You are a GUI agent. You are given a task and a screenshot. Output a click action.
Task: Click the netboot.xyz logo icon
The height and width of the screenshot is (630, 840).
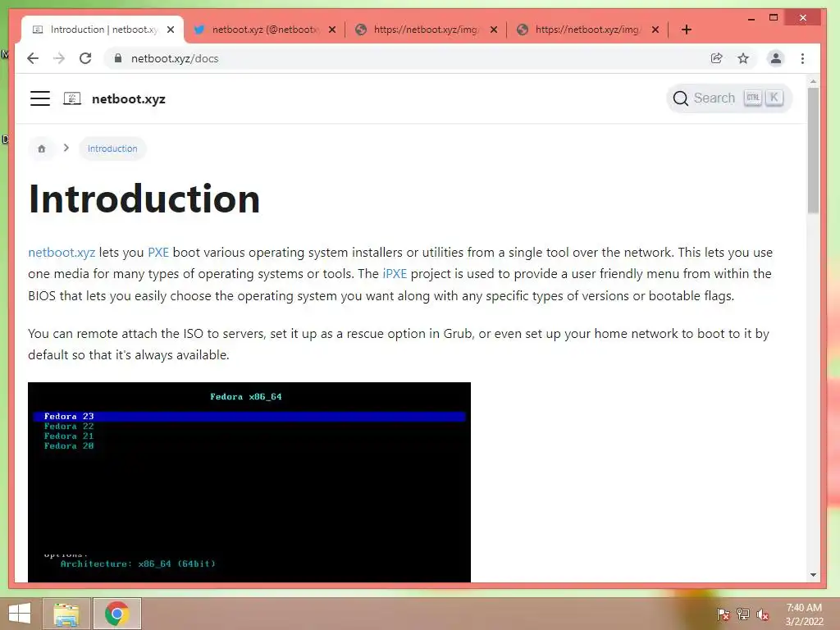[72, 98]
